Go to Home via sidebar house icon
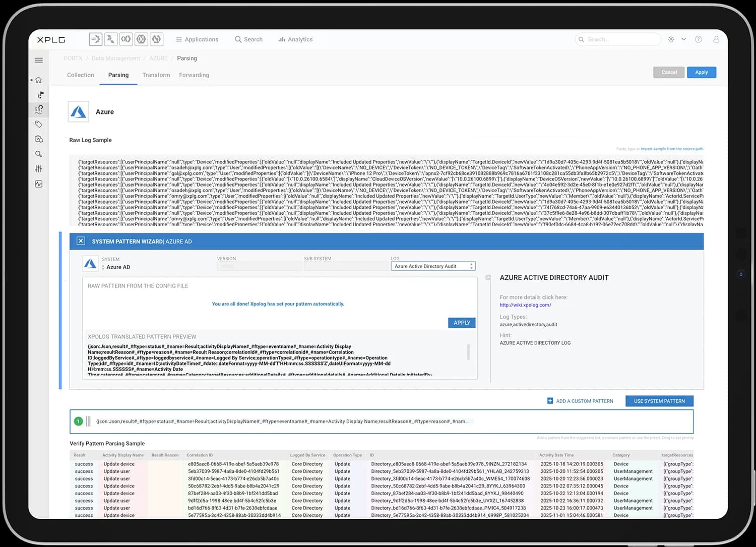Screen dimensions: 756x547 click(x=38, y=80)
